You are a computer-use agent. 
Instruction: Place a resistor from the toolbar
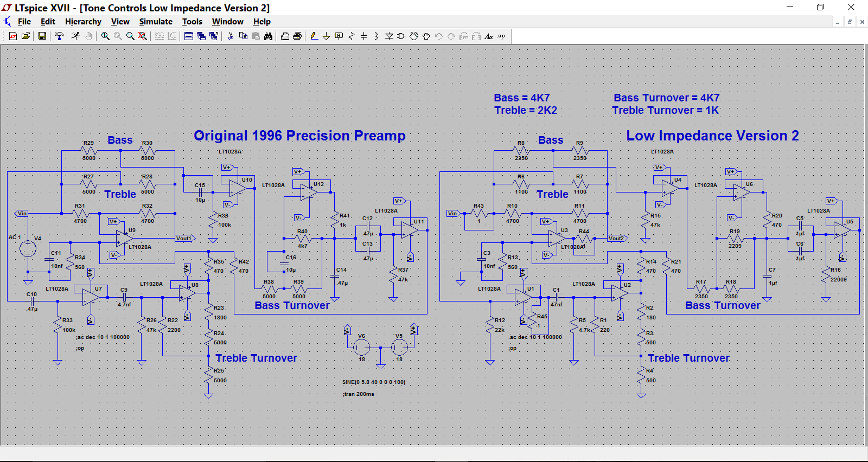[351, 36]
